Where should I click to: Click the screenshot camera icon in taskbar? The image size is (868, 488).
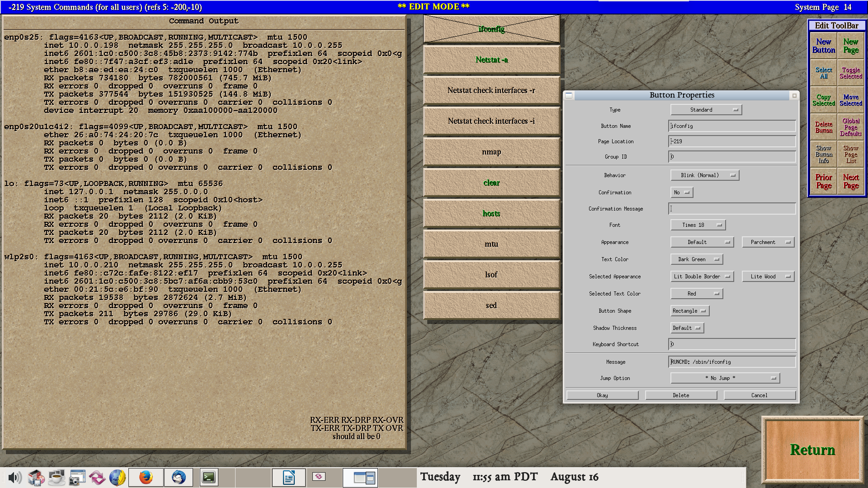[77, 478]
